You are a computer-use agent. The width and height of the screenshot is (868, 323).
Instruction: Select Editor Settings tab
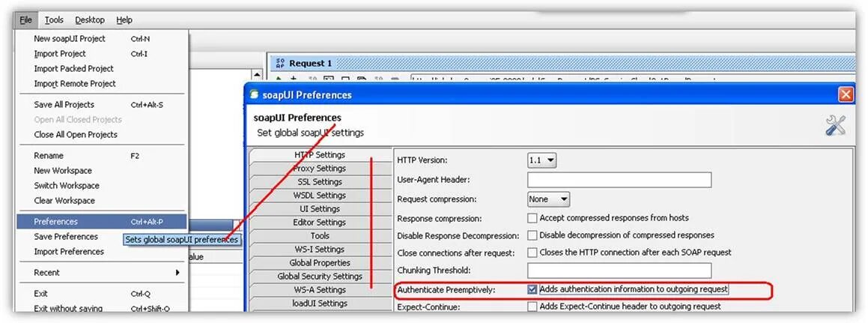(x=319, y=222)
